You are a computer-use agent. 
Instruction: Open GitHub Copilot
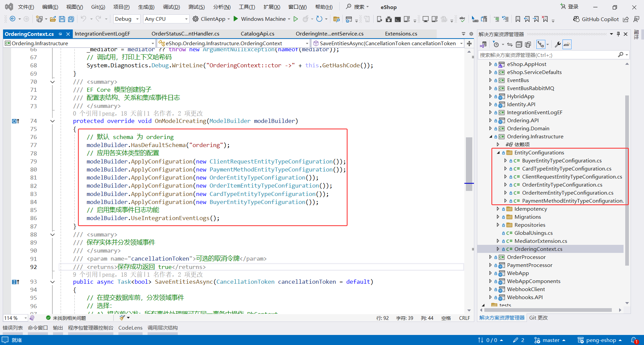[x=596, y=19]
